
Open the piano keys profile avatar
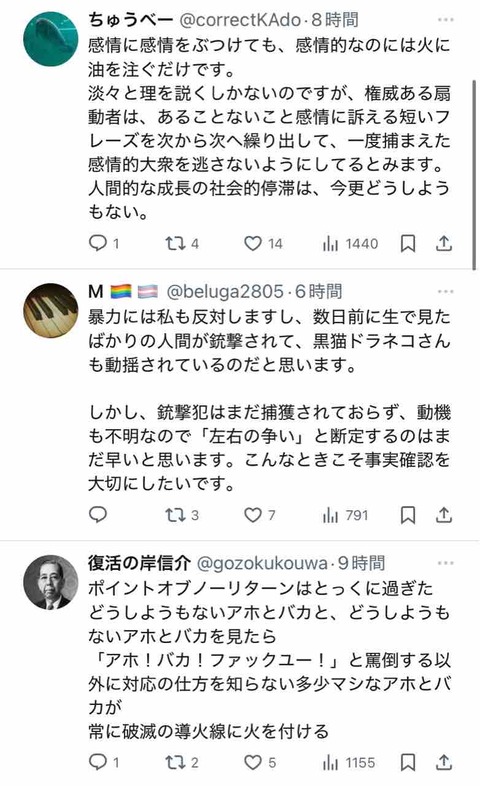[x=51, y=310]
